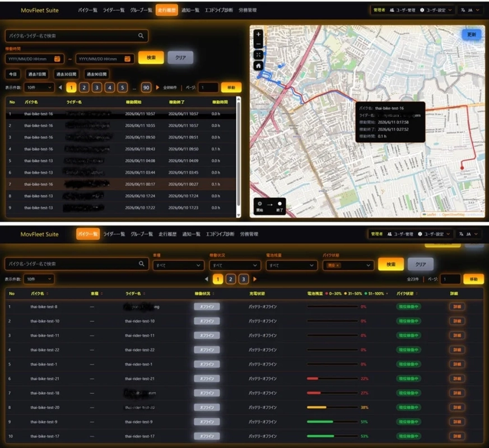Click the battery bar of thai-bike-test-20

coord(333,408)
